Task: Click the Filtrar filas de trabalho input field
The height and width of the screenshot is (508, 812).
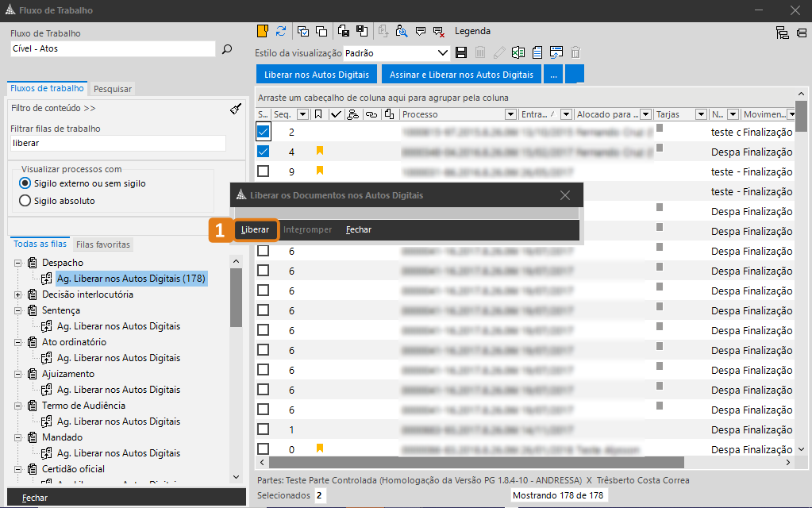Action: point(117,144)
